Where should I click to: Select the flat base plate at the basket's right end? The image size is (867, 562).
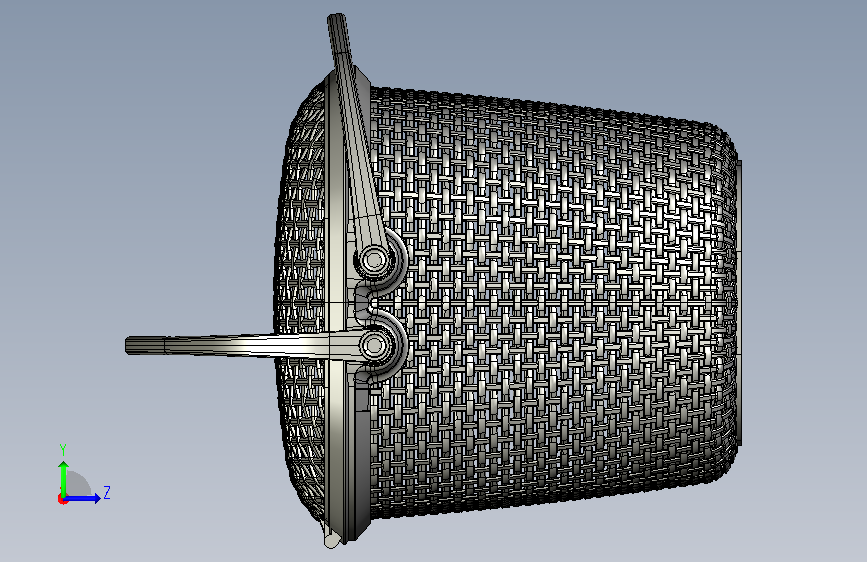click(x=739, y=303)
